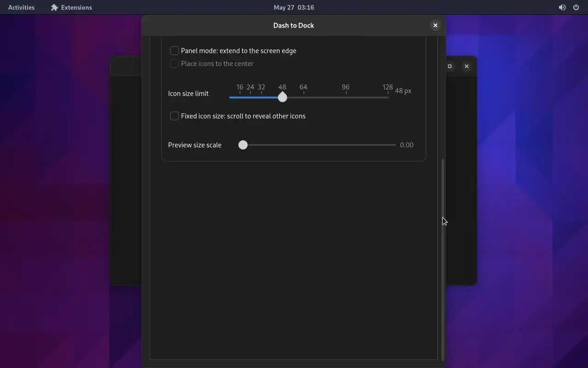This screenshot has width=588, height=368.
Task: Click the volume speaker icon
Action: point(562,7)
